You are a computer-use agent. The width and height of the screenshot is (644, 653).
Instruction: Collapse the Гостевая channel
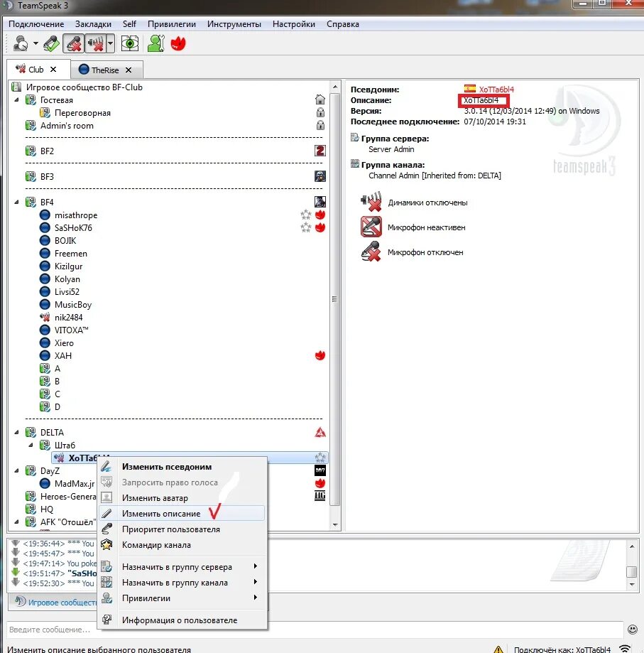pos(16,100)
